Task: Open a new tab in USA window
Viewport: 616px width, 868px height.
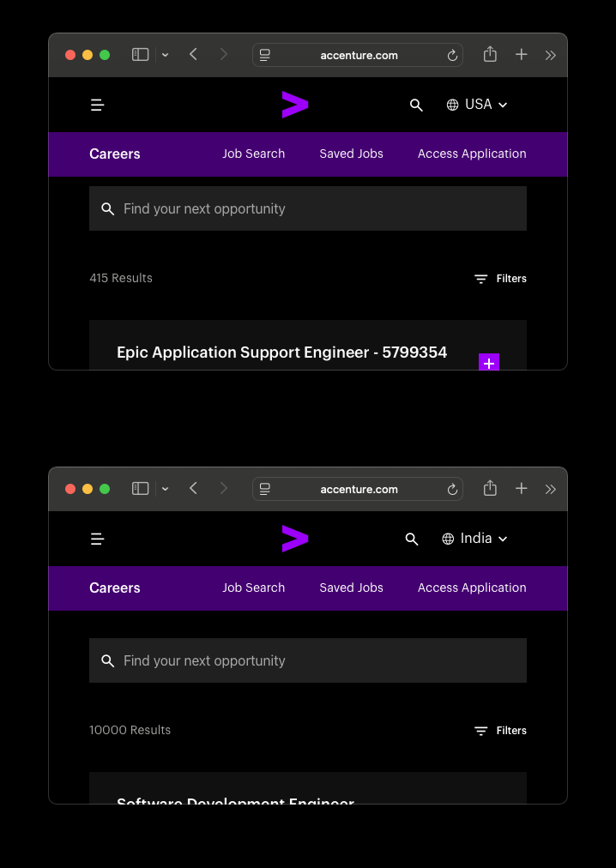Action: point(522,54)
